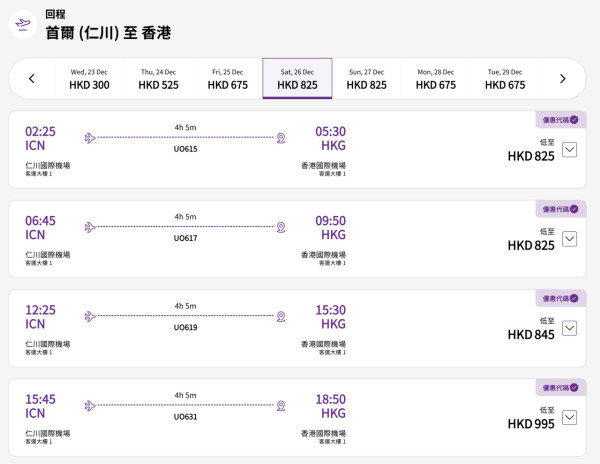This screenshot has width=600, height=464.
Task: Click departure plane icon on UO615 row
Action: click(x=90, y=138)
